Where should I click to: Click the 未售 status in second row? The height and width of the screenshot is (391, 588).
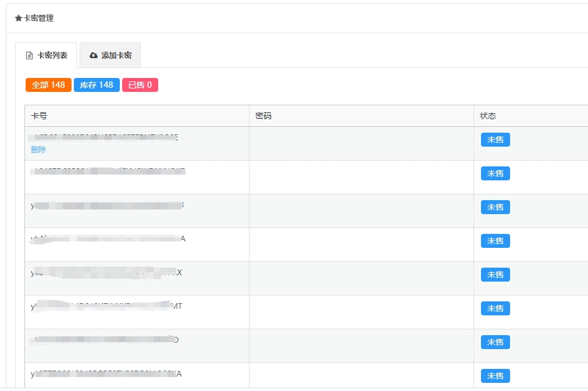tap(495, 174)
